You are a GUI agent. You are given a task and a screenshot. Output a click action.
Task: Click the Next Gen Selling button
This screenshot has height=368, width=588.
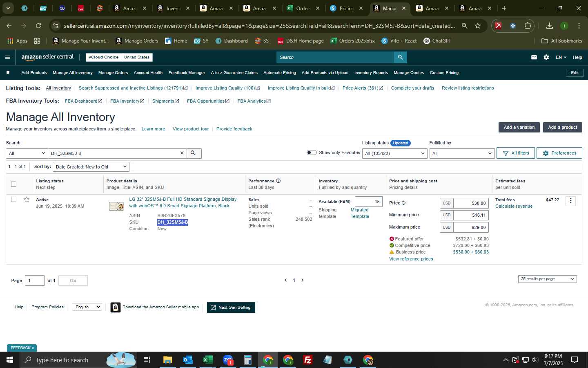(x=231, y=307)
